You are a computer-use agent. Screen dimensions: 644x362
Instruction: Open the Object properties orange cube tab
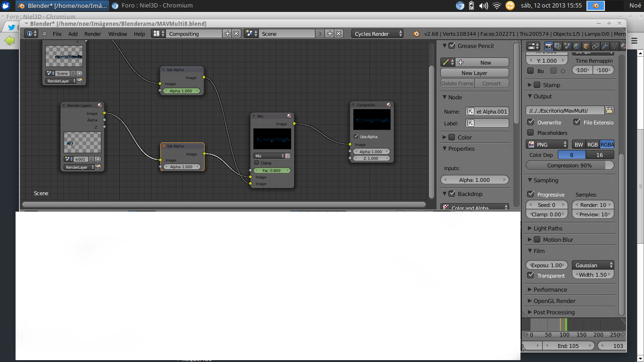[x=586, y=46]
